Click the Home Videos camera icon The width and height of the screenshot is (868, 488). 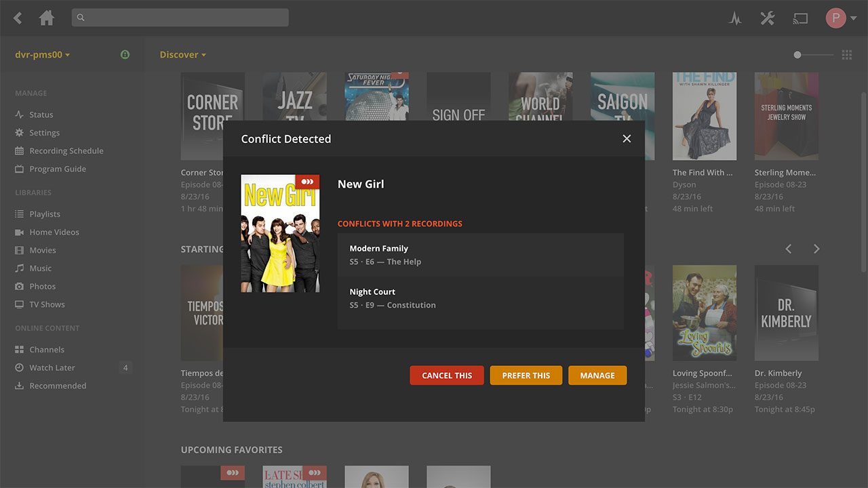click(x=20, y=232)
